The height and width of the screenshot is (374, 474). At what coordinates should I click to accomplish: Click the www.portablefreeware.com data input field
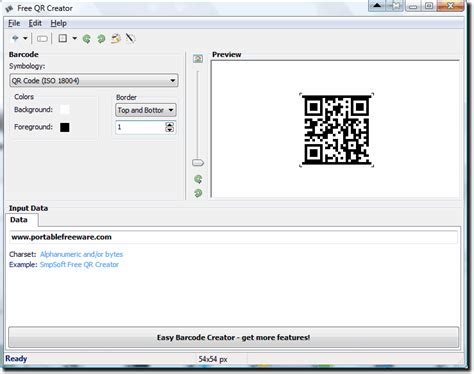pyautogui.click(x=233, y=237)
